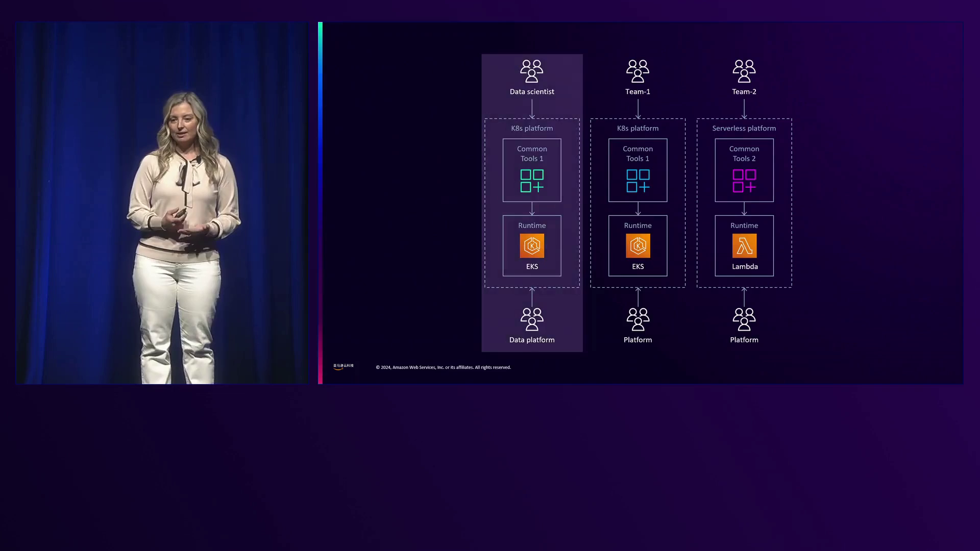Click the speaker video thumbnail
Viewport: 980px width, 551px height.
point(162,203)
